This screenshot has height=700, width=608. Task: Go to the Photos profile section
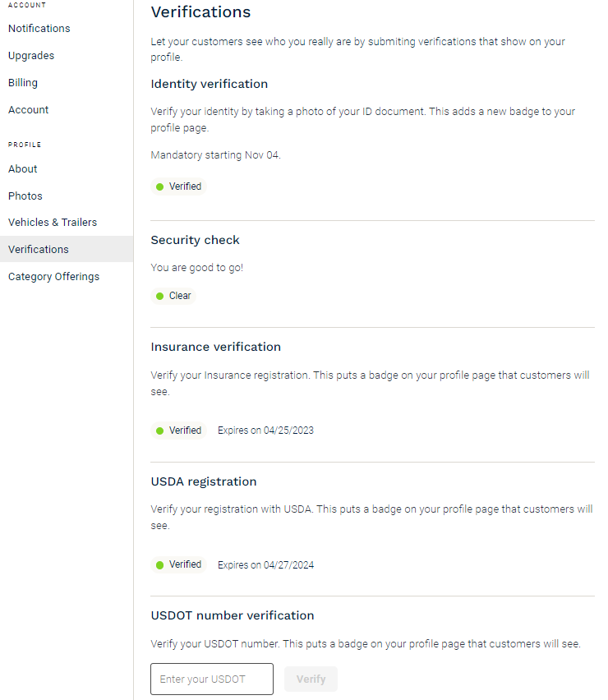25,196
